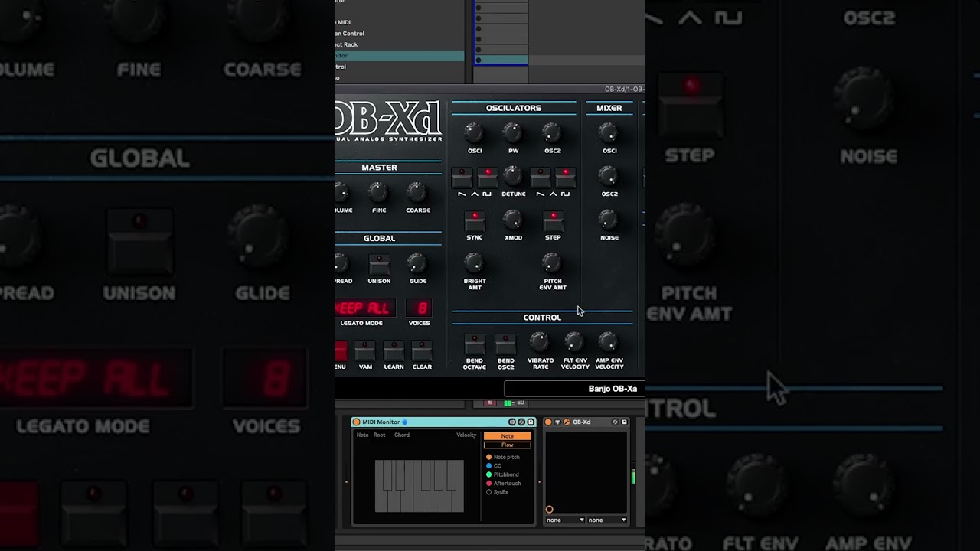Click the Bright Amt knob
The image size is (980, 551).
[x=474, y=263]
